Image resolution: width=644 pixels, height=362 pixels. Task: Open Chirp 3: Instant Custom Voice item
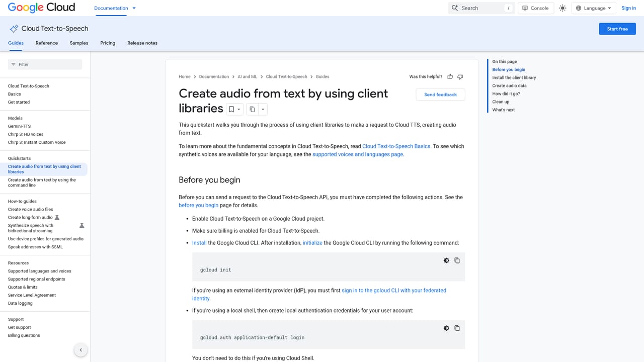(37, 142)
